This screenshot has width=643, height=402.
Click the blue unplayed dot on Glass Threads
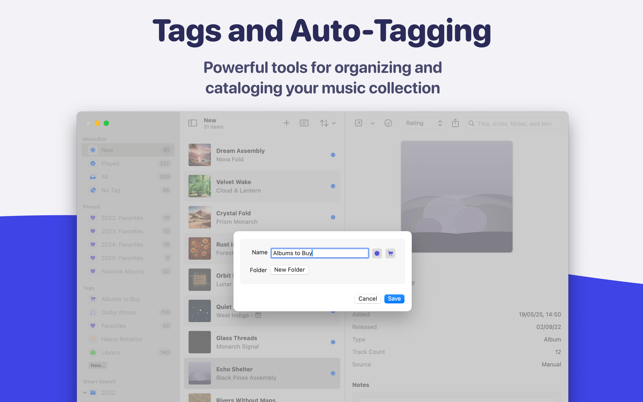tap(333, 342)
